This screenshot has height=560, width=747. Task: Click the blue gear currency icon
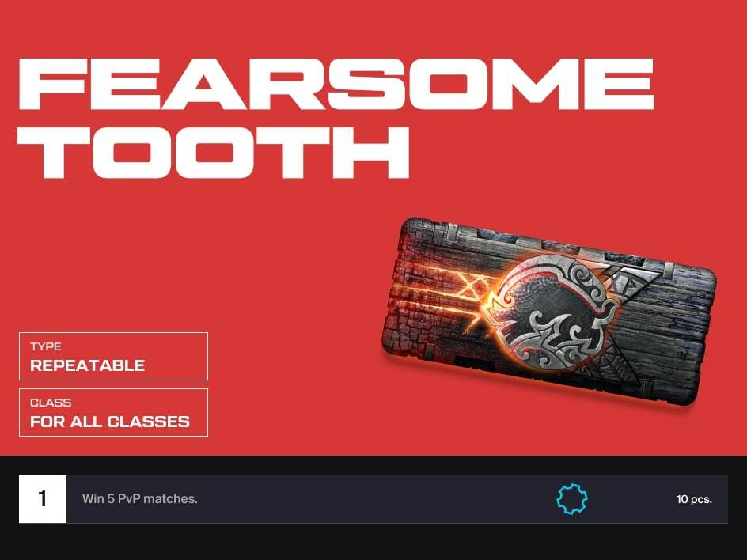(x=571, y=498)
